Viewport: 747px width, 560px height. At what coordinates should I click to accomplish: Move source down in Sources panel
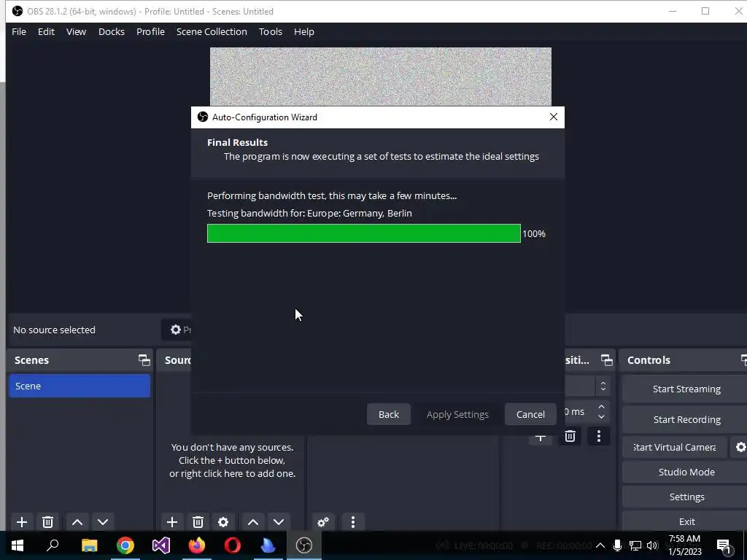pos(279,522)
